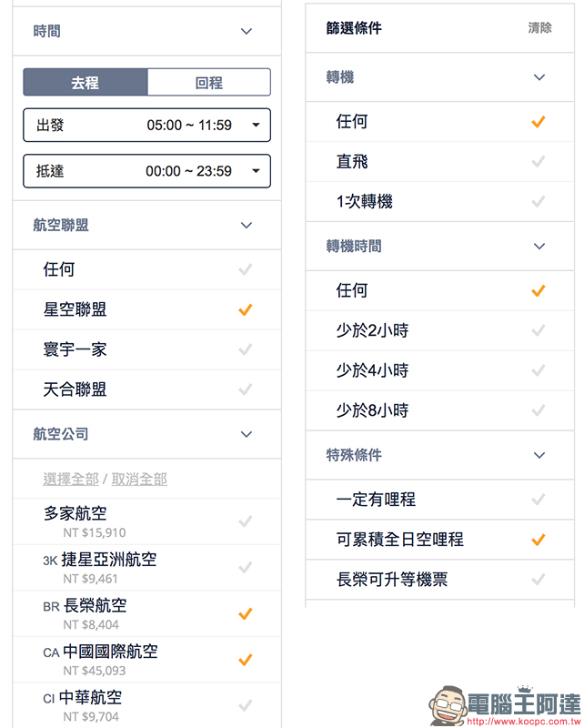Tick the 長榮可升等機票 checkmark icon
Image resolution: width=584 pixels, height=728 pixels.
(538, 580)
